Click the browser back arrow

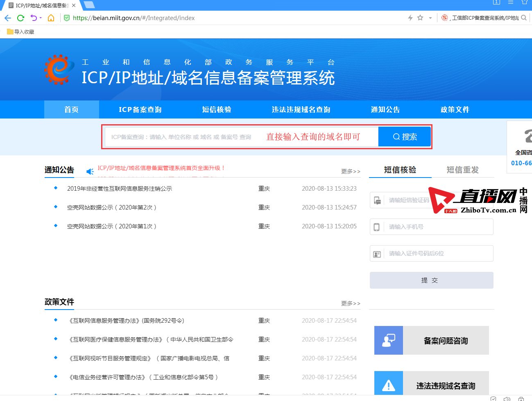point(8,18)
